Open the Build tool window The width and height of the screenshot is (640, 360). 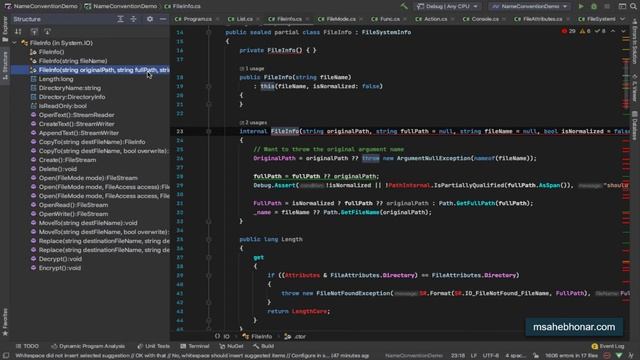[264, 346]
